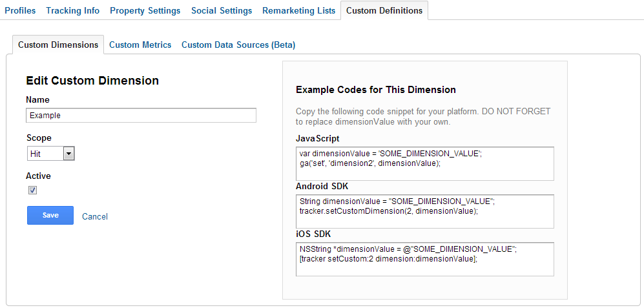Click the Custom Definitions tab
This screenshot has height=308, width=644.
(384, 11)
